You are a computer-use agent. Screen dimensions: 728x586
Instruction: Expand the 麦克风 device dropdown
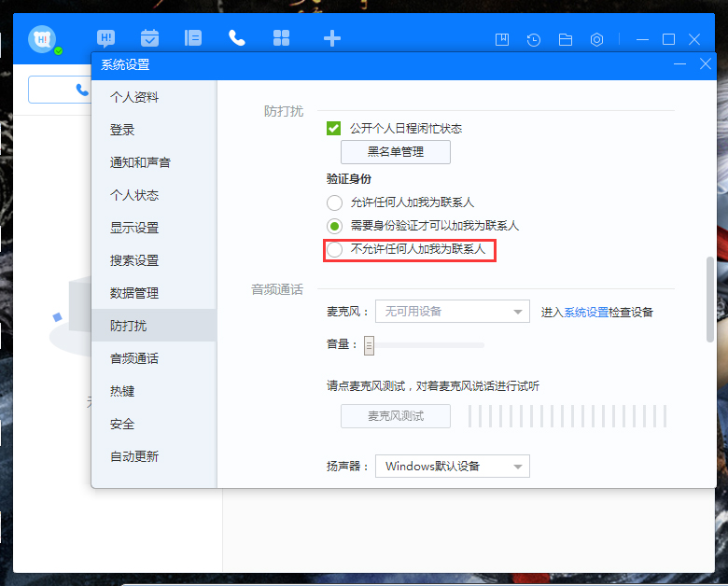[x=452, y=312]
